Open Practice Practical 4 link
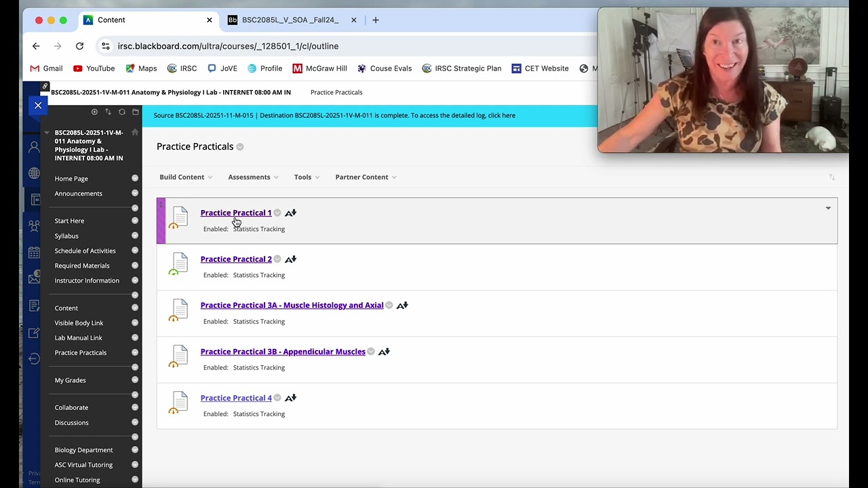This screenshot has height=488, width=868. click(x=236, y=398)
